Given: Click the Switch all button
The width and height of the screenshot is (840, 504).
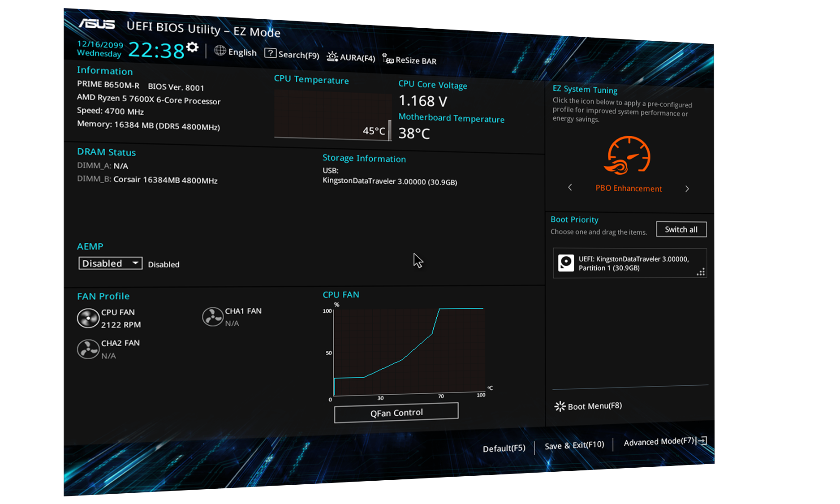Looking at the screenshot, I should tap(681, 229).
